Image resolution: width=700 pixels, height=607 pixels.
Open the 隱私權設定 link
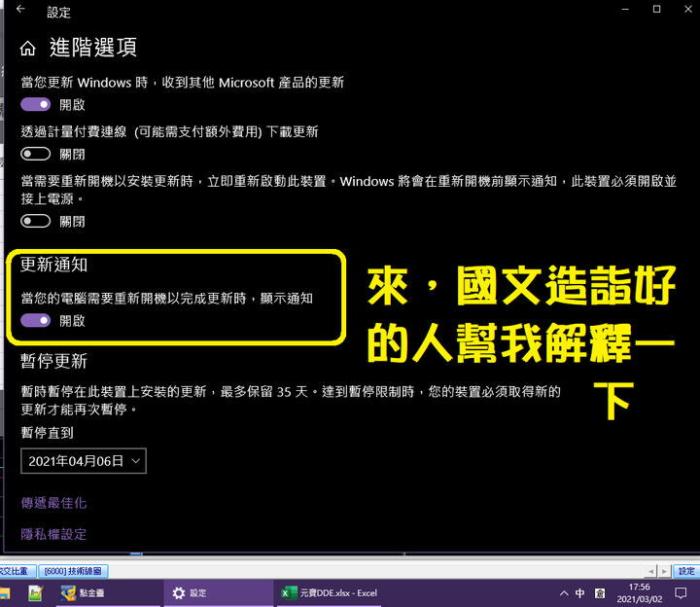[x=53, y=534]
